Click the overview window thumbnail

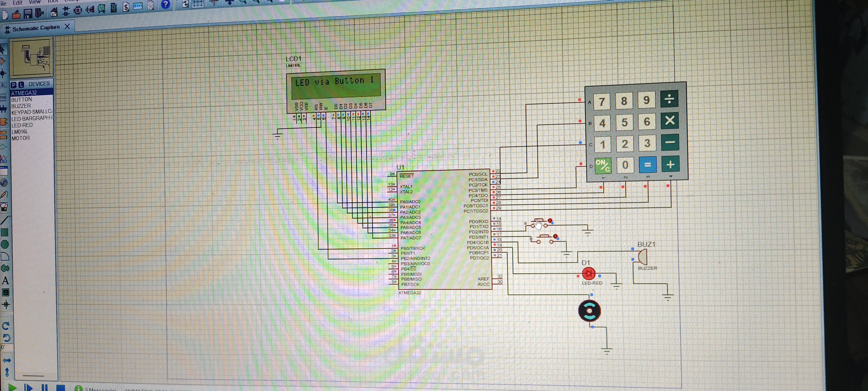pyautogui.click(x=31, y=57)
